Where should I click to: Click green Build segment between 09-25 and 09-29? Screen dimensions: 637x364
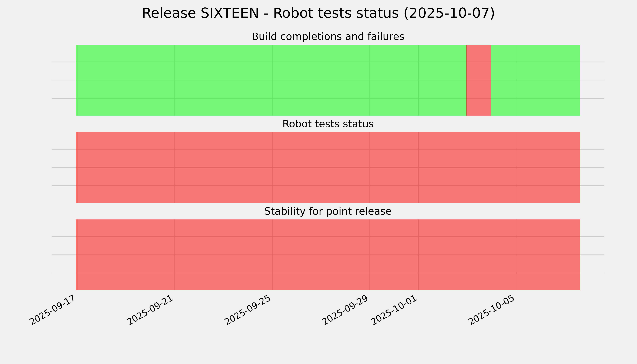click(x=321, y=80)
